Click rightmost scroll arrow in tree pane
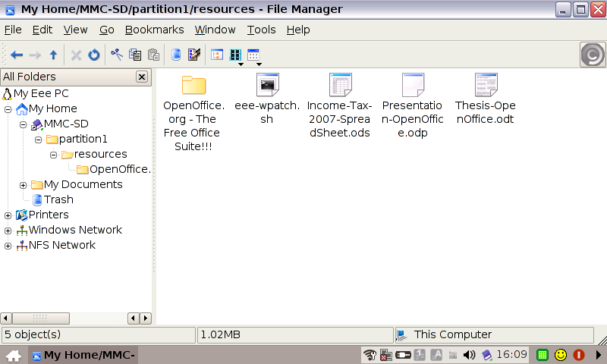The width and height of the screenshot is (607, 364). (x=146, y=318)
